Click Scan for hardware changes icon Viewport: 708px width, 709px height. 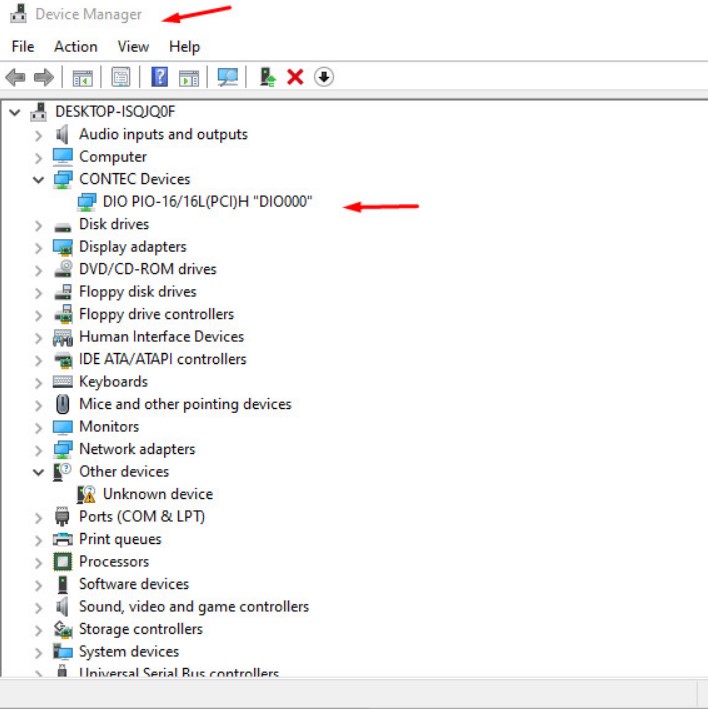(x=227, y=77)
